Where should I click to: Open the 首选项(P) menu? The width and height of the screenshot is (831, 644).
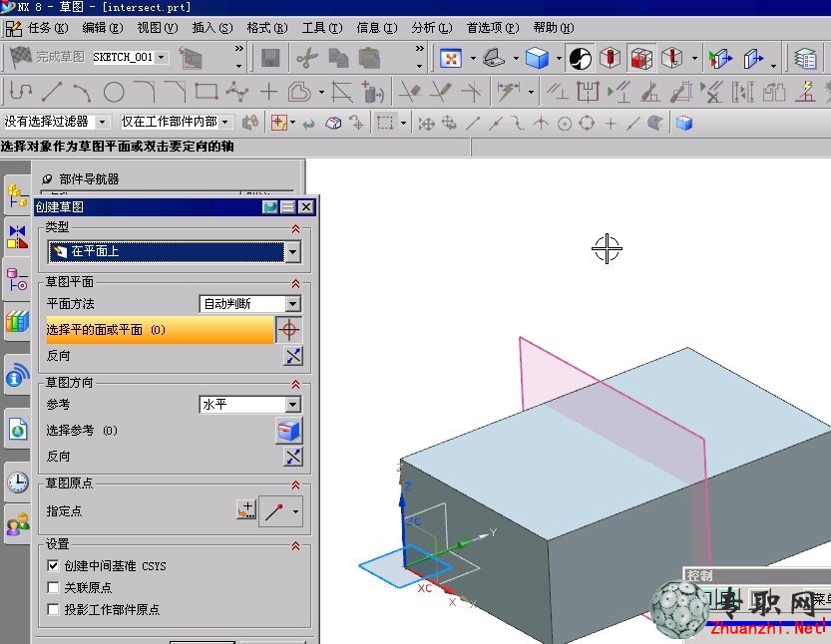click(x=493, y=28)
